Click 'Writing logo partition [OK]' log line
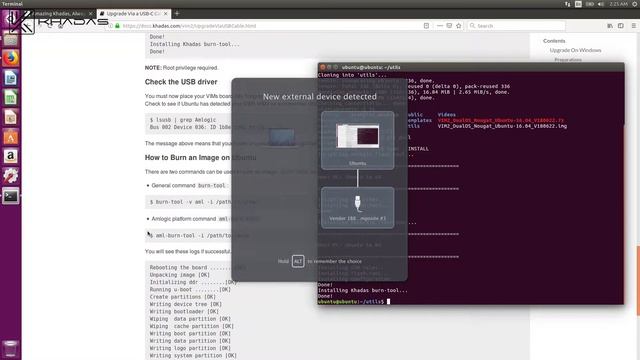Viewport: 640px width, 360px height. (190, 349)
